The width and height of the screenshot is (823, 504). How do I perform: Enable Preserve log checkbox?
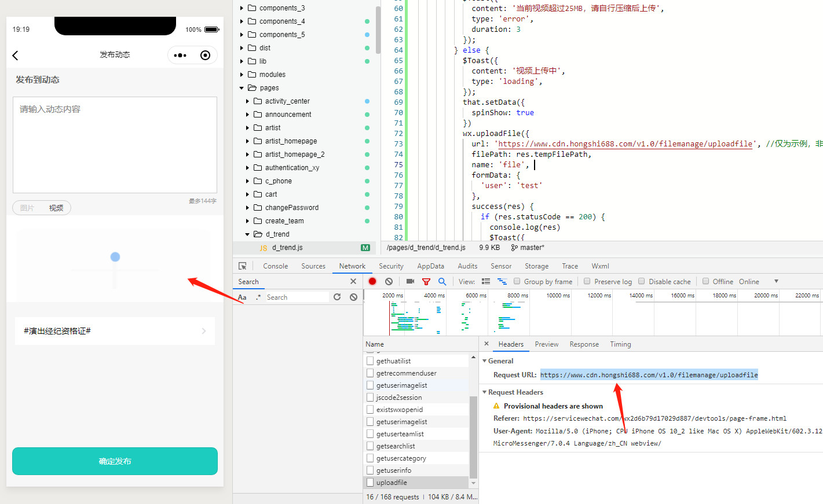tap(587, 281)
